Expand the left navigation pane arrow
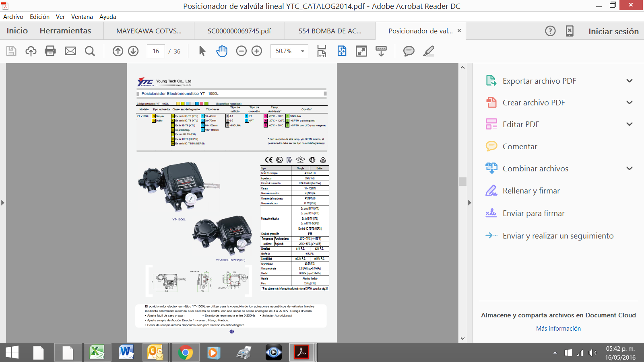Screen dimensions: 644x362 tap(3, 203)
